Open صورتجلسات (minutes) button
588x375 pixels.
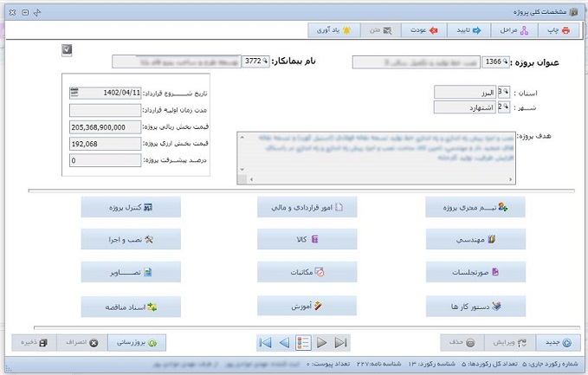475,272
